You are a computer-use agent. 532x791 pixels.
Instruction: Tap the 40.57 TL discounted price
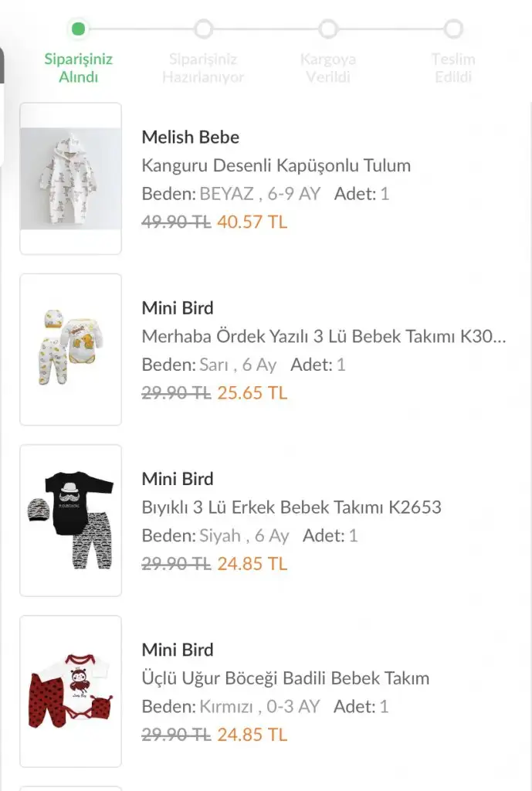click(x=252, y=222)
